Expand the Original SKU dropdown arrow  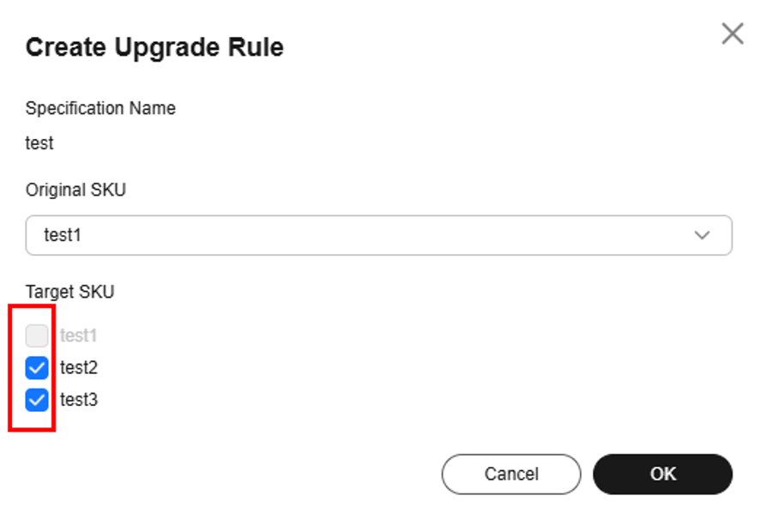702,235
